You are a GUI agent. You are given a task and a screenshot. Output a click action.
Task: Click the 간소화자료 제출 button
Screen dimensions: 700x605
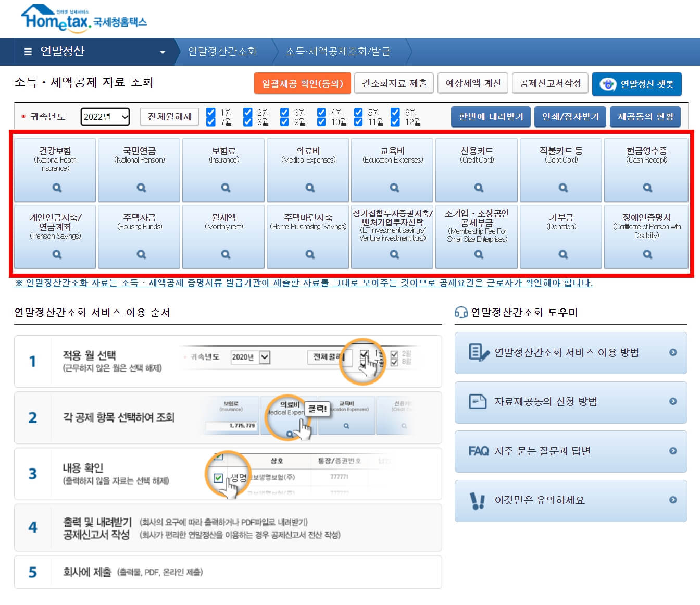tap(394, 83)
